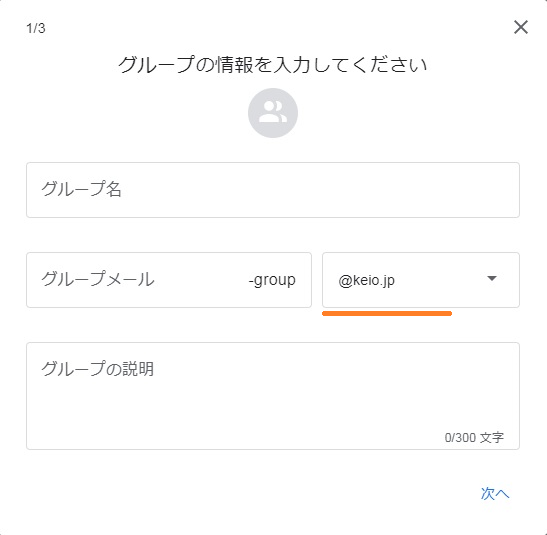Open the @keio.jp domain dropdown
This screenshot has width=547, height=535.
[x=421, y=280]
